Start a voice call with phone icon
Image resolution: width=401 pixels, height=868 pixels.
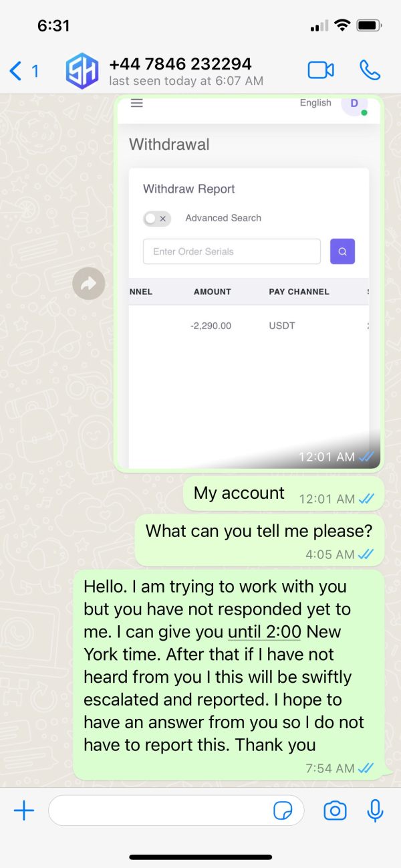370,70
